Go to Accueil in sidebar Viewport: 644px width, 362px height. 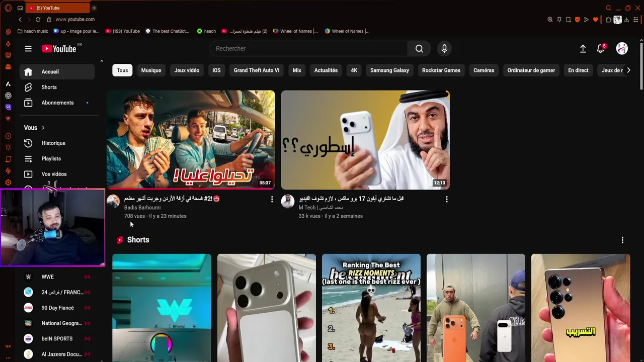coord(57,72)
